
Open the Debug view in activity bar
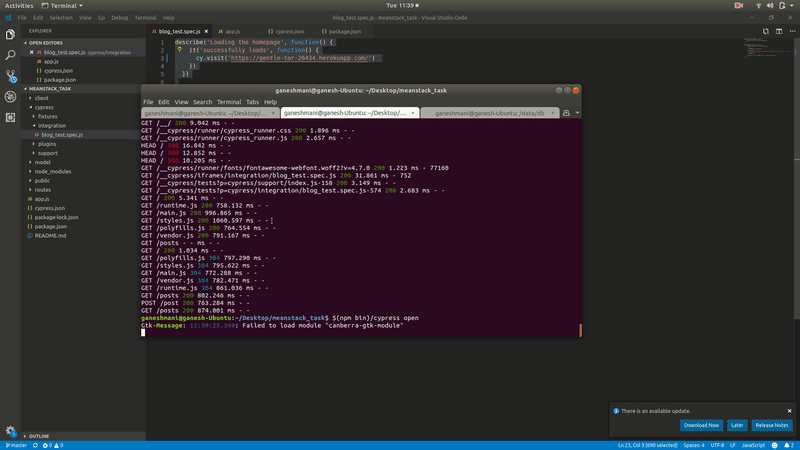(x=10, y=96)
